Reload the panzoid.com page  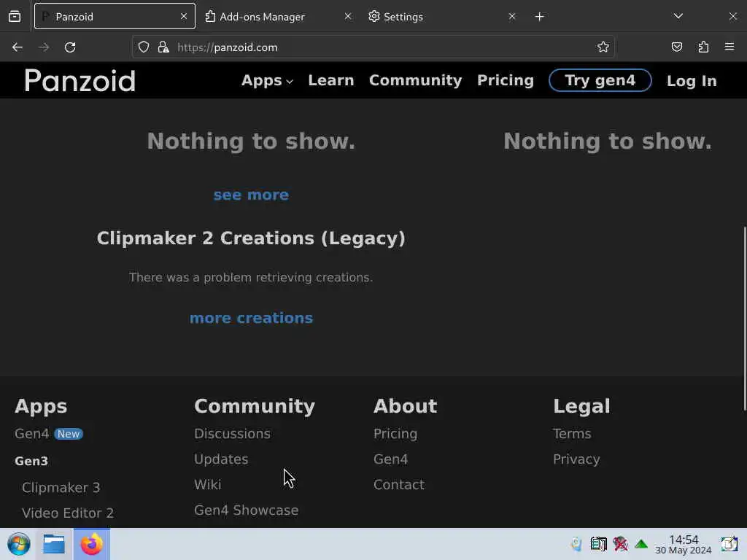(x=70, y=47)
